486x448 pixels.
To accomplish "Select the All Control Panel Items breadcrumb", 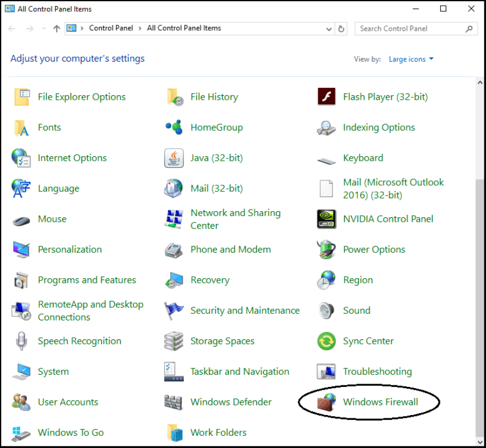I will click(x=184, y=28).
